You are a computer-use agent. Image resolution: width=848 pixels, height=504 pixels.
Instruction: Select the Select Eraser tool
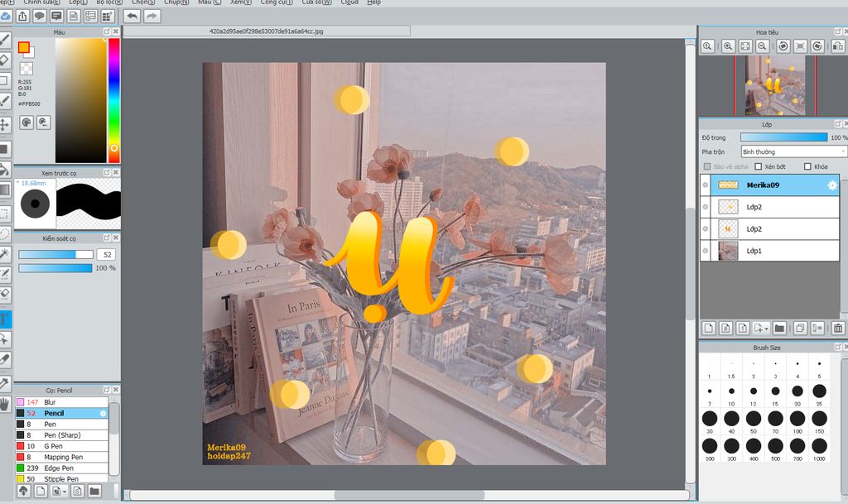coord(4,295)
